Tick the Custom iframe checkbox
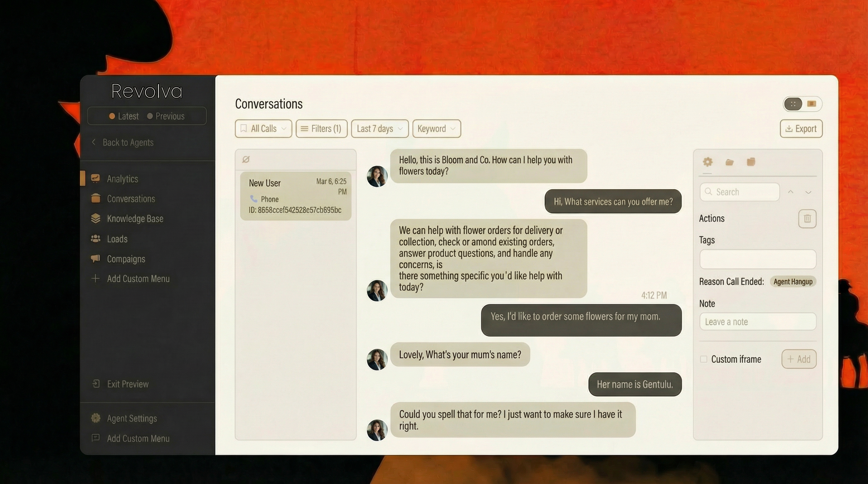Viewport: 868px width, 484px height. point(703,359)
